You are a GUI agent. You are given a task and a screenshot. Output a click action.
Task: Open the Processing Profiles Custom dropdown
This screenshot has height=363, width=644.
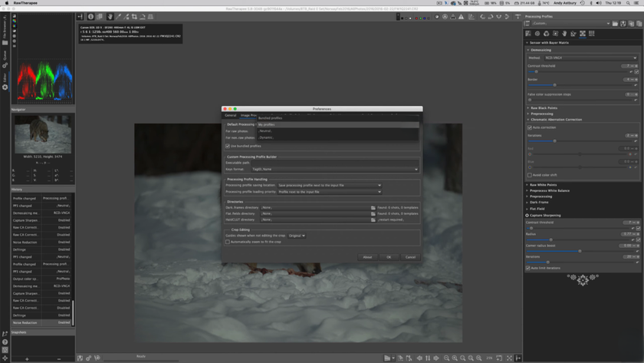pyautogui.click(x=571, y=24)
